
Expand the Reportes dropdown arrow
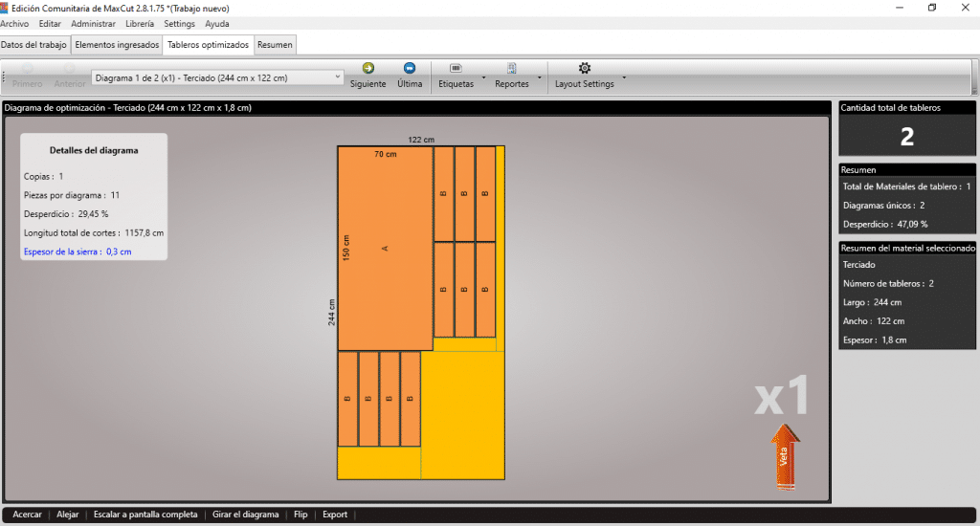click(x=540, y=78)
